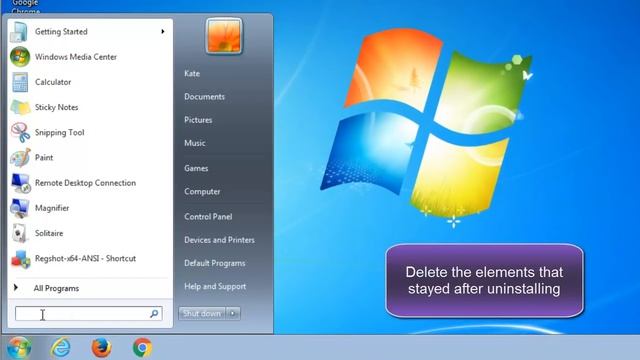Open Documents from Start menu
640x360 pixels.
[204, 97]
